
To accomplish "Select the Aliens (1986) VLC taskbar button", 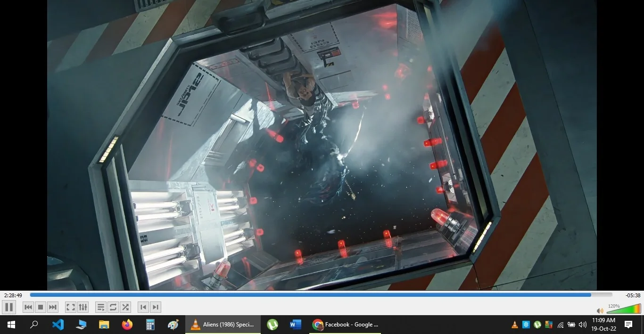I will (x=223, y=325).
